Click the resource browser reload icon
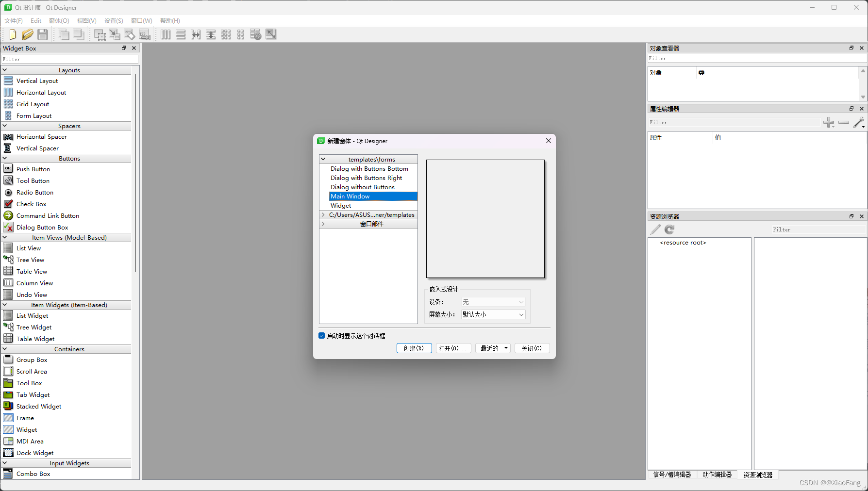The image size is (868, 491). (669, 229)
